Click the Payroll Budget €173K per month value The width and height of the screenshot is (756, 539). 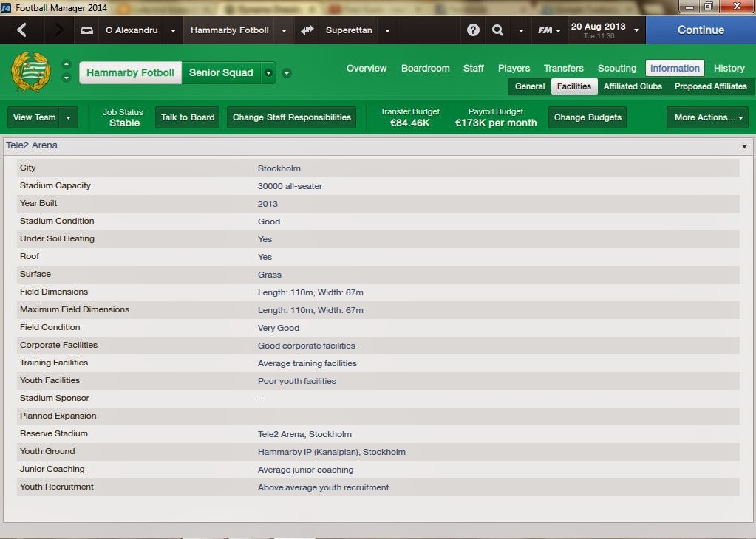click(x=496, y=123)
